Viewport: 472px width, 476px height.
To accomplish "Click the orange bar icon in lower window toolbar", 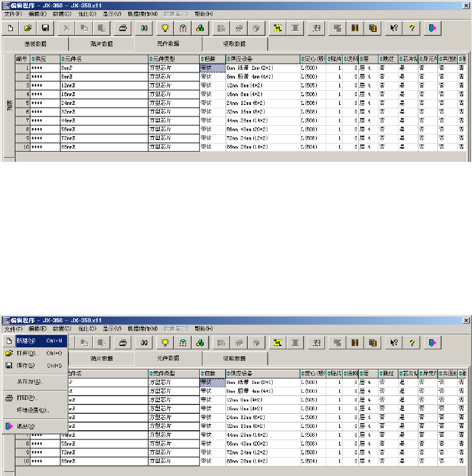I will [355, 343].
